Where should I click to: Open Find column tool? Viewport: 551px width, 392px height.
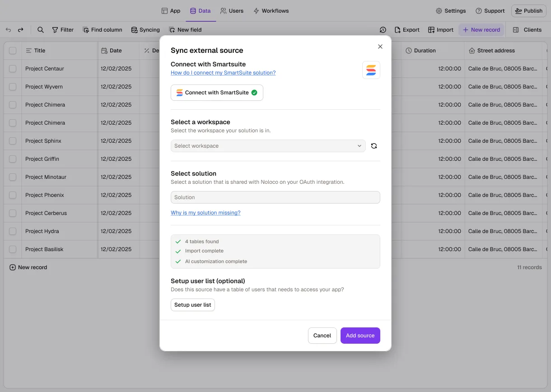click(103, 30)
